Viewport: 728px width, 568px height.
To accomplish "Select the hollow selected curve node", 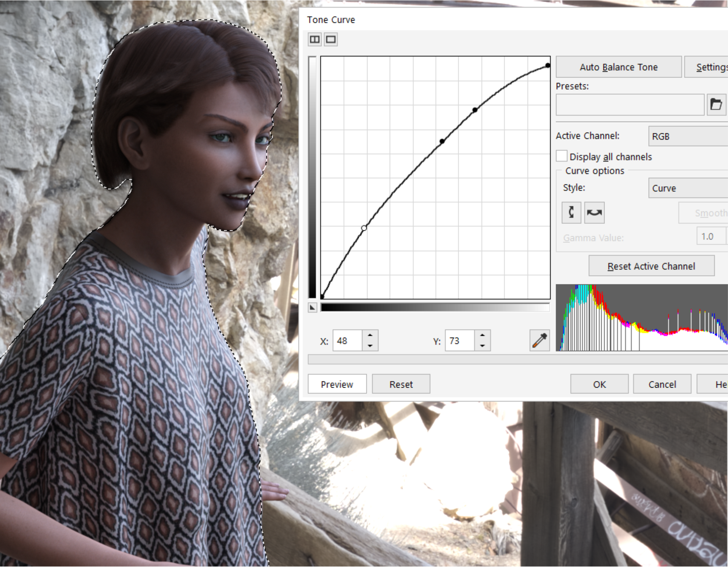I will [x=364, y=228].
